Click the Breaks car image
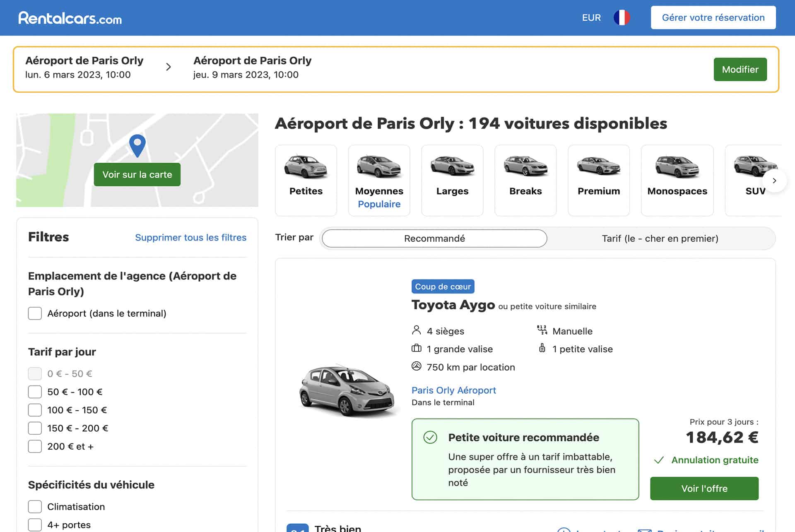 [525, 166]
